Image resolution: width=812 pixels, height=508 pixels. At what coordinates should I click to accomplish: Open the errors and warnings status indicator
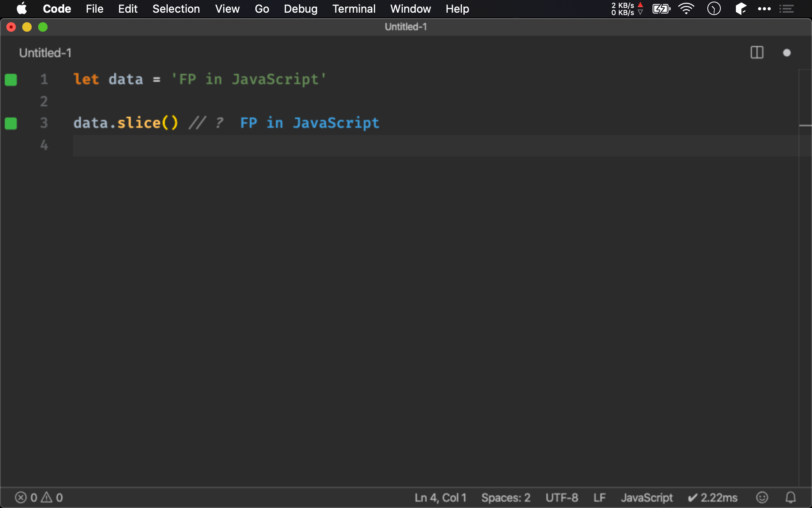pos(39,497)
